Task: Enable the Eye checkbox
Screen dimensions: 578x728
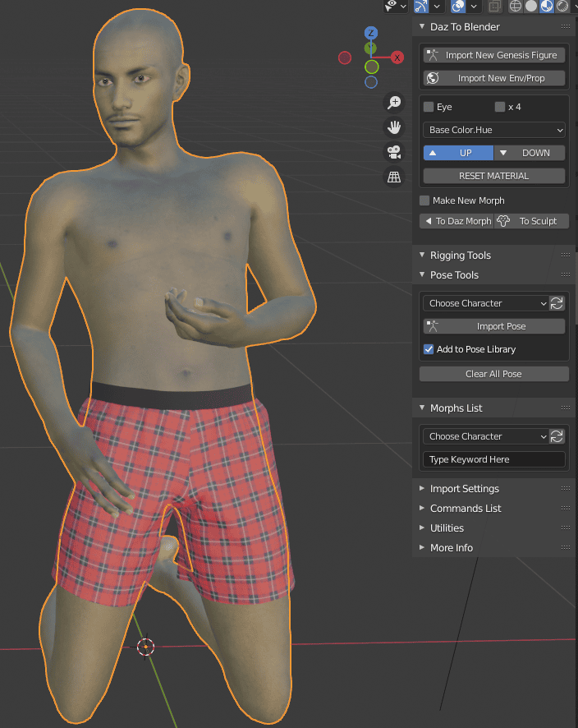Action: (x=429, y=107)
